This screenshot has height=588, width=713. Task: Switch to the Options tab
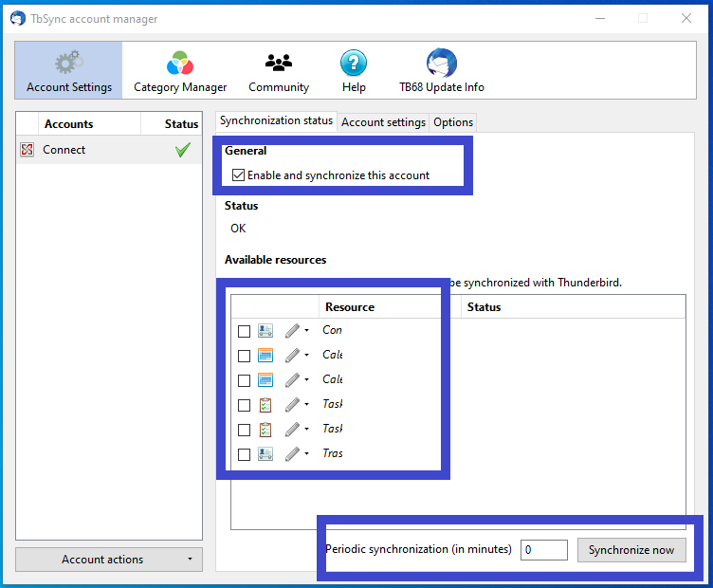453,122
